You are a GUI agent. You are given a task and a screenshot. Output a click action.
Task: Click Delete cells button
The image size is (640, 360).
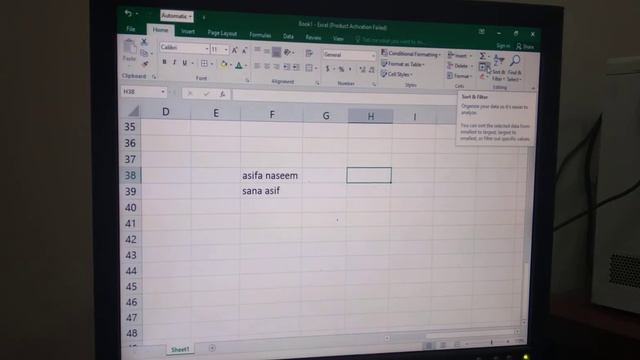click(459, 66)
